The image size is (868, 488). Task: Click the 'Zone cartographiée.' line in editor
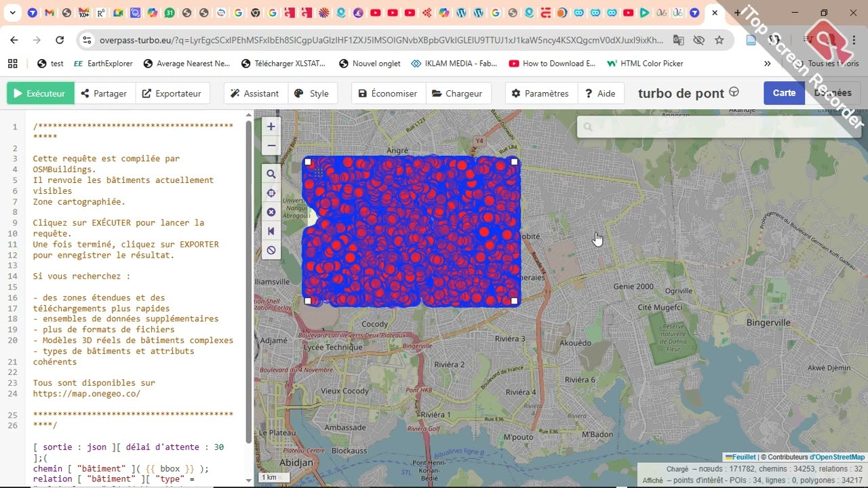pos(79,201)
